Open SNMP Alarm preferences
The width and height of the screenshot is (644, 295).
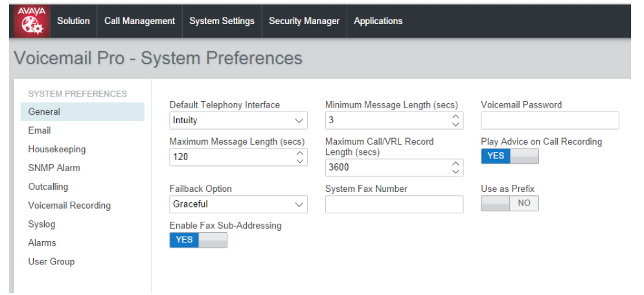pyautogui.click(x=54, y=168)
